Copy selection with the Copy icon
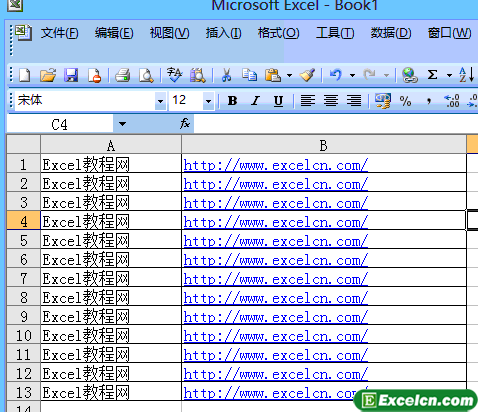The width and height of the screenshot is (478, 412). click(x=249, y=75)
